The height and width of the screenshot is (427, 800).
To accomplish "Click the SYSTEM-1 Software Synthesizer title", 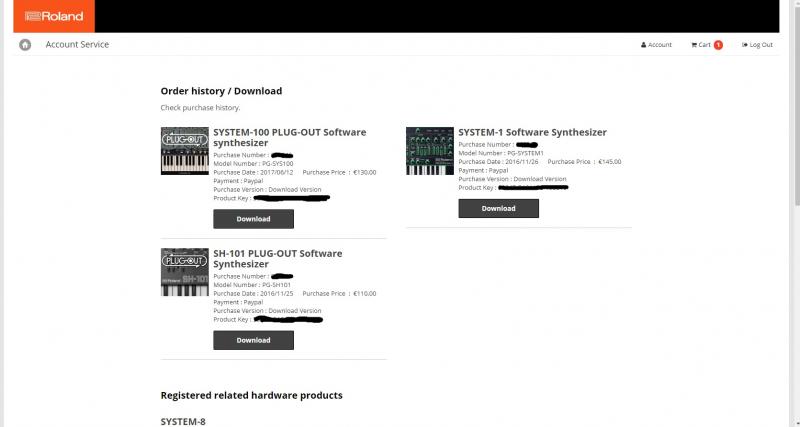I will point(532,132).
